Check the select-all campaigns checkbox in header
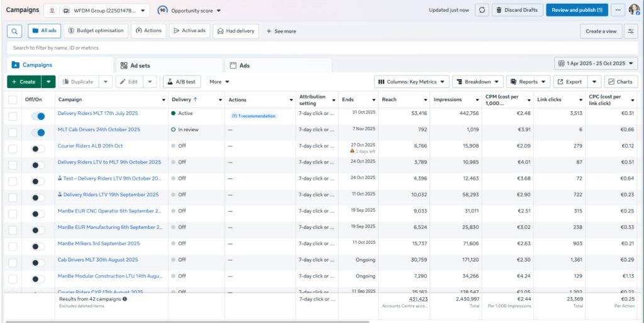The height and width of the screenshot is (323, 644). tap(13, 99)
